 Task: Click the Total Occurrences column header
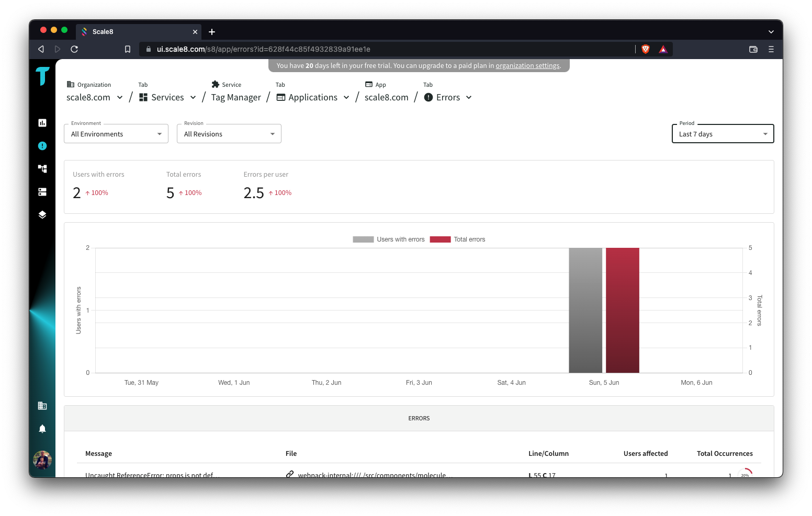[x=725, y=454]
